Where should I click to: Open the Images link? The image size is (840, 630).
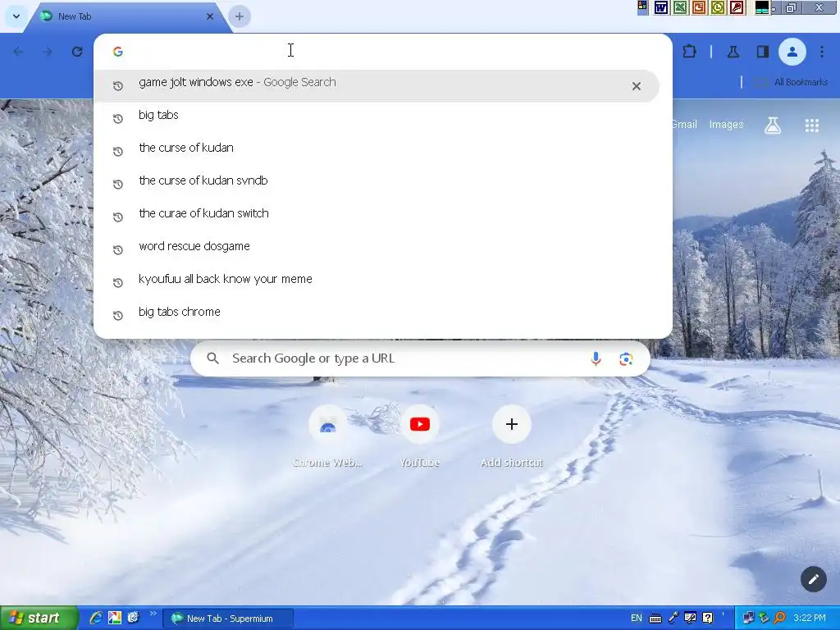pos(726,125)
